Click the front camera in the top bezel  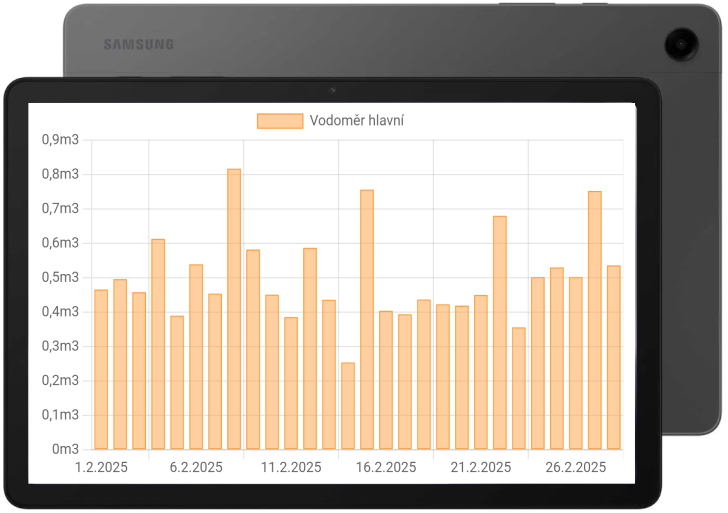333,90
